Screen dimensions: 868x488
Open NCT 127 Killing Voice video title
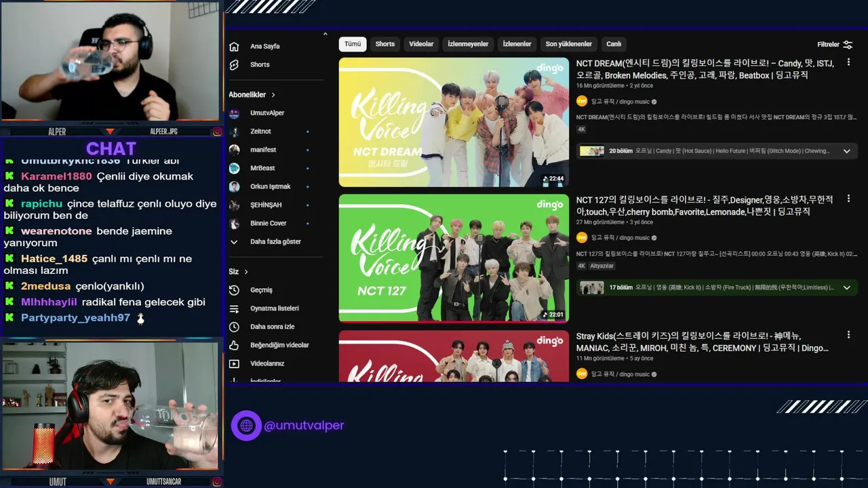(x=705, y=205)
